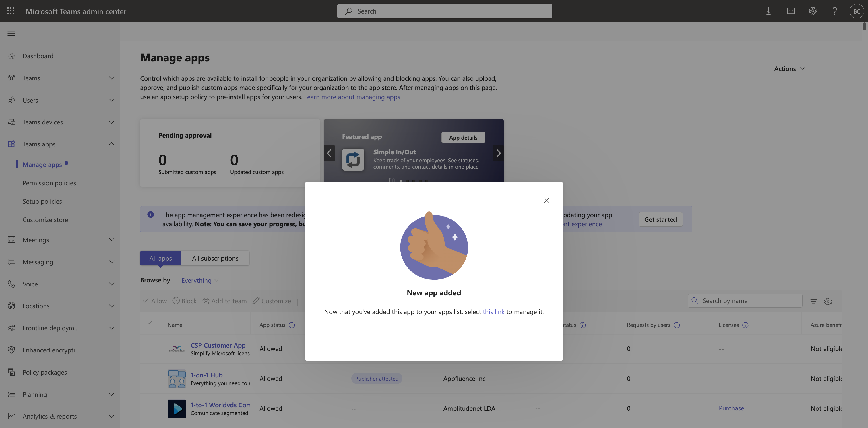Image resolution: width=868 pixels, height=428 pixels.
Task: Click the Simple In/Out featured app icon
Action: [353, 159]
